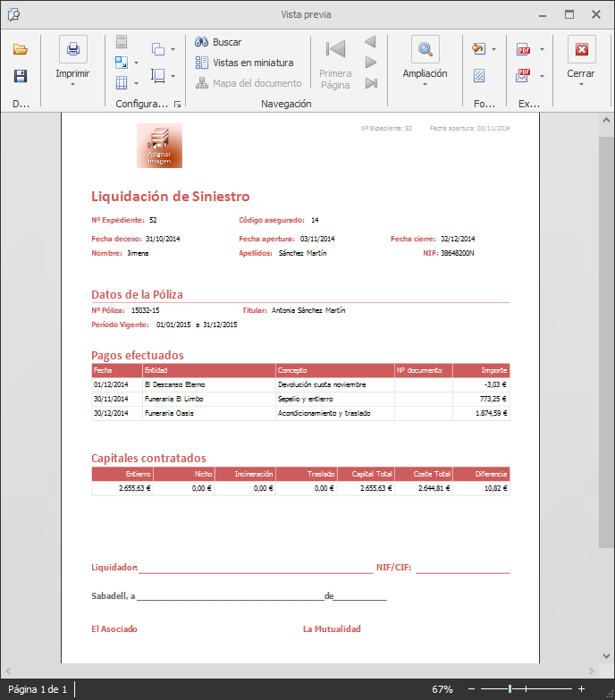Click the scale page icon
The height and width of the screenshot is (700, 615).
point(122,63)
